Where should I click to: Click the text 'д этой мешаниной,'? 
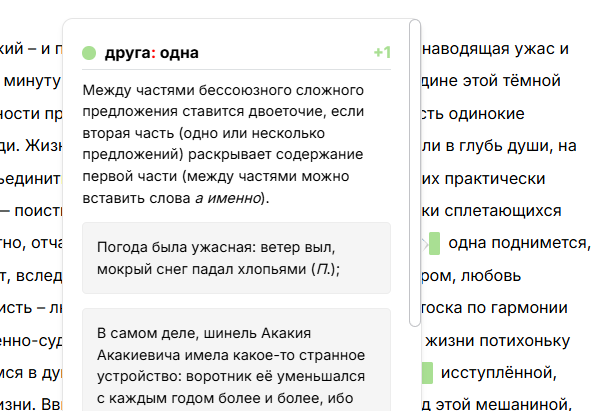(x=497, y=404)
